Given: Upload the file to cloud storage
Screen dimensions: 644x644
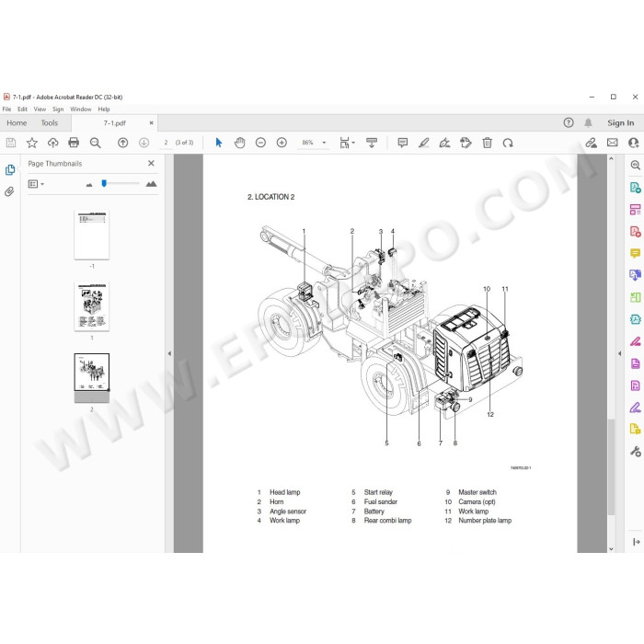Looking at the screenshot, I should pos(53,143).
